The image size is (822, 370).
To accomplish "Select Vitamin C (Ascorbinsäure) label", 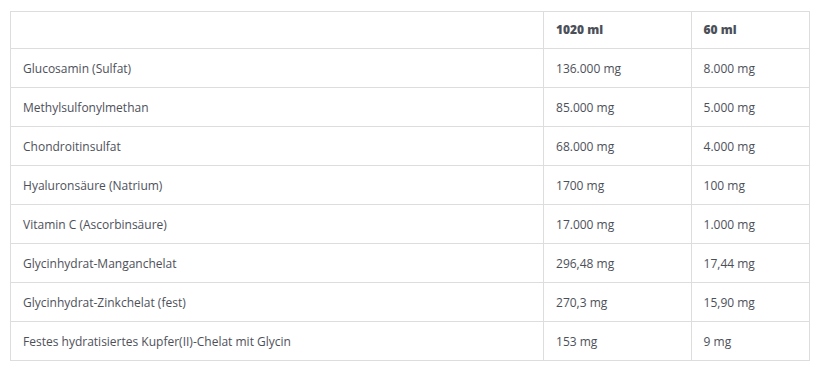I will coord(95,225).
